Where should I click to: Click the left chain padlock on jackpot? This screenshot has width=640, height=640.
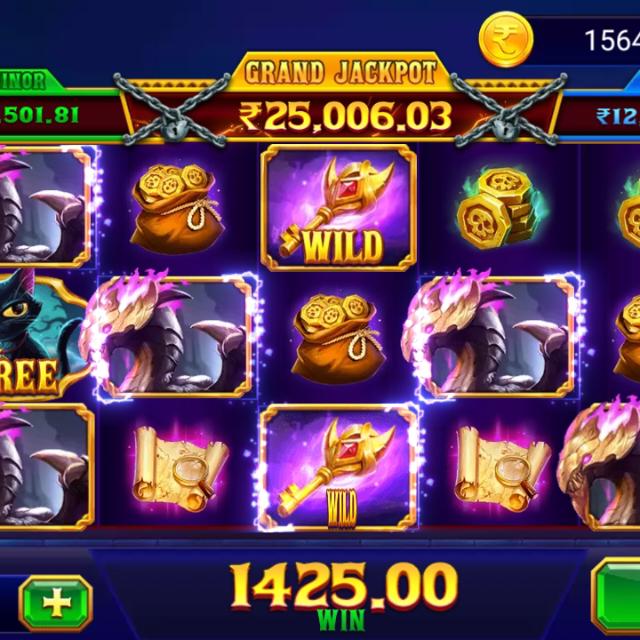(172, 109)
